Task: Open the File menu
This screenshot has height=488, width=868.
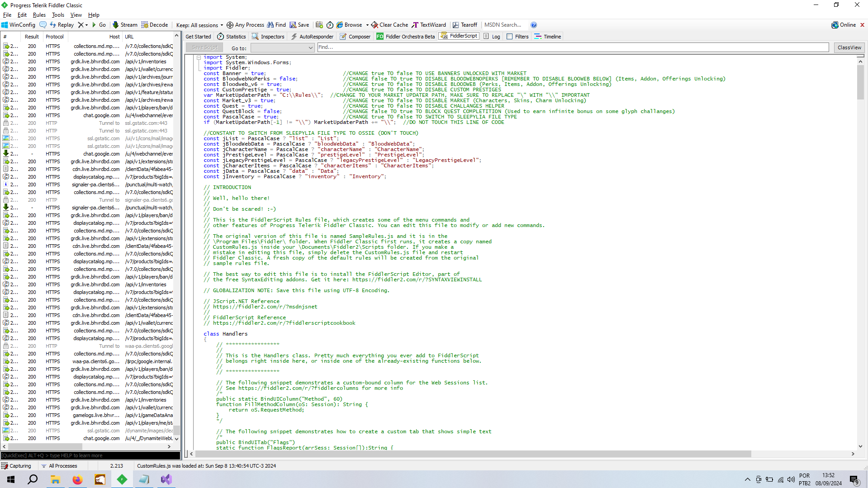Action: tap(7, 15)
